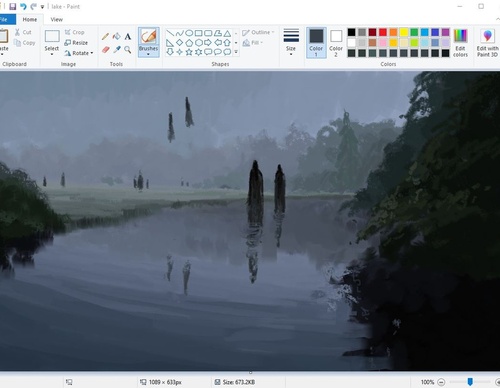This screenshot has height=388, width=500.
Task: Redo the last undone action
Action: click(x=33, y=6)
